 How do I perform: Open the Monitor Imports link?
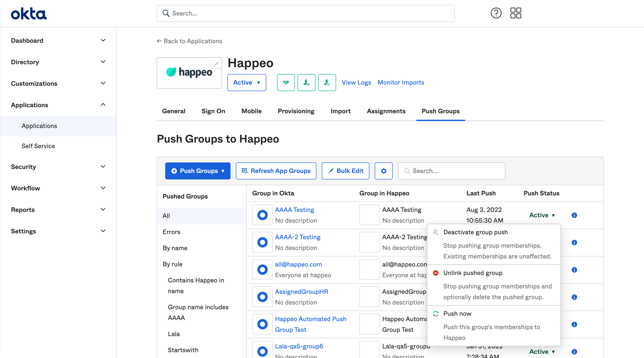(401, 83)
